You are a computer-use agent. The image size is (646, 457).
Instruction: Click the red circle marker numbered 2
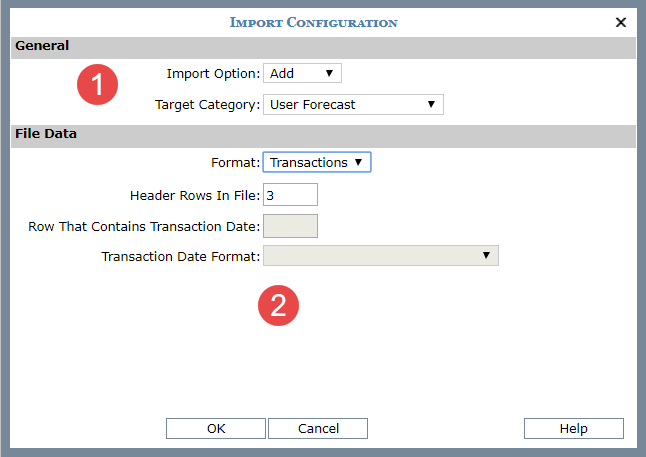pos(279,304)
